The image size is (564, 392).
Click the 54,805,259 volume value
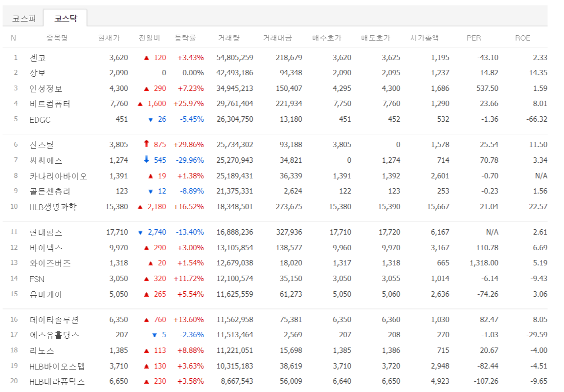(235, 58)
